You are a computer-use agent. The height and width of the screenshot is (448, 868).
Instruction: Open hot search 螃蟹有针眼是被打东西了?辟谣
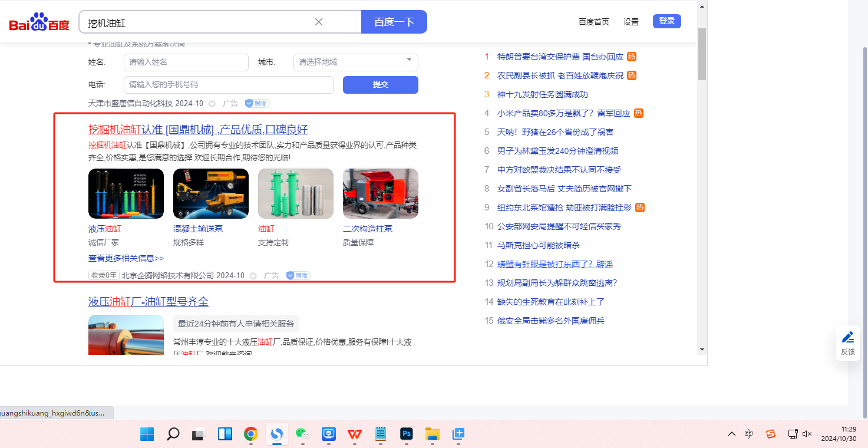click(555, 264)
